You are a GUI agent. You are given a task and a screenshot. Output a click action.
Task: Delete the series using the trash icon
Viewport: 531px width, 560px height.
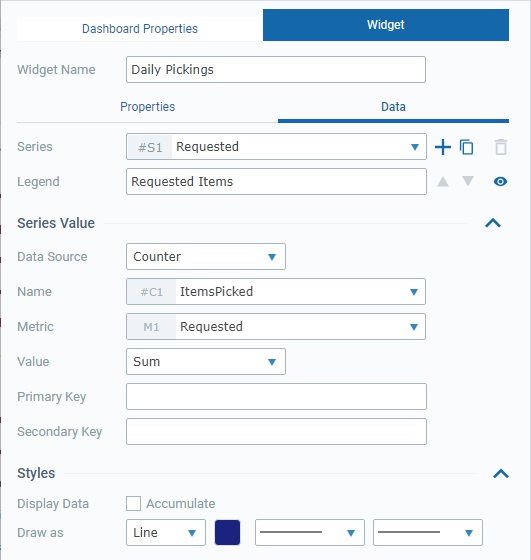click(x=501, y=147)
